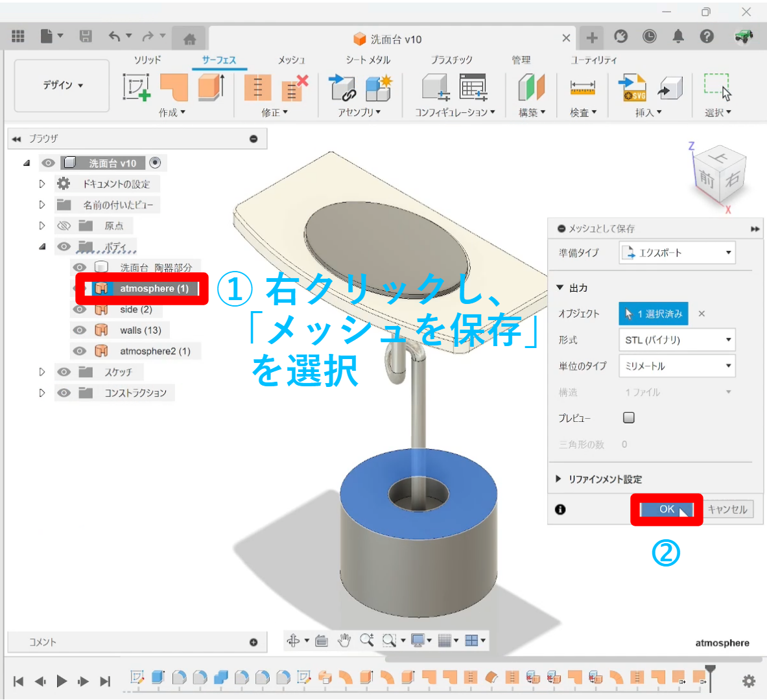Click the キャンセル button
This screenshot has width=767, height=700.
click(727, 509)
